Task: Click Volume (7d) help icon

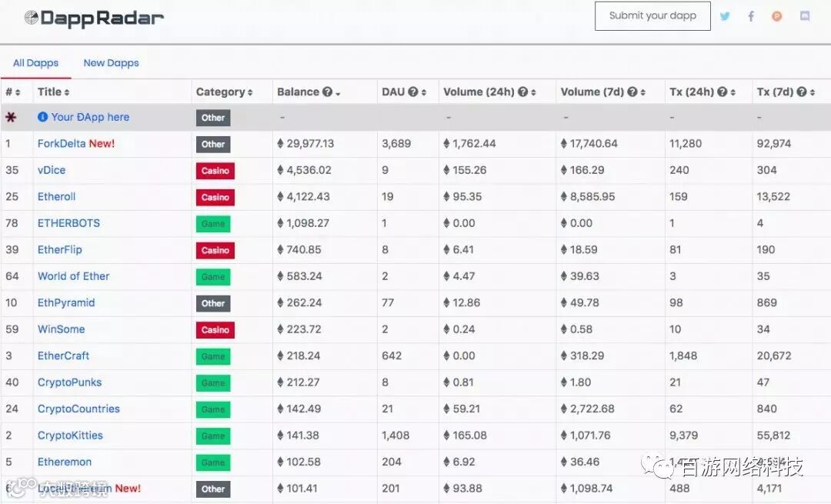Action: 632,92
